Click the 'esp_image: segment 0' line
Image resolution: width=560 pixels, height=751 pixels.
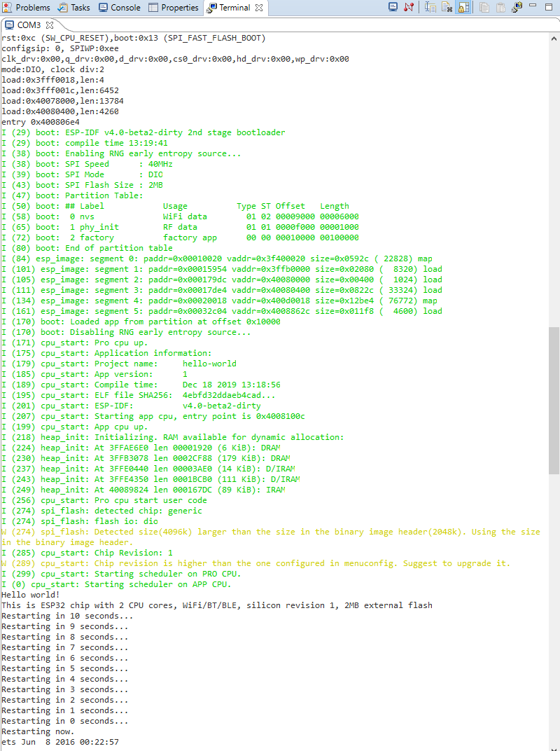[x=217, y=259]
